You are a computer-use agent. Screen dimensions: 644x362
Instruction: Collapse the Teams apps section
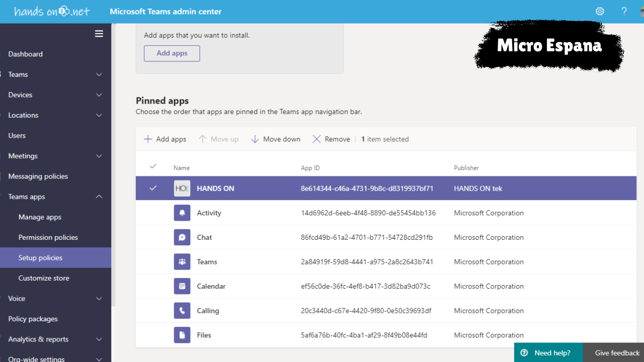pyautogui.click(x=99, y=197)
